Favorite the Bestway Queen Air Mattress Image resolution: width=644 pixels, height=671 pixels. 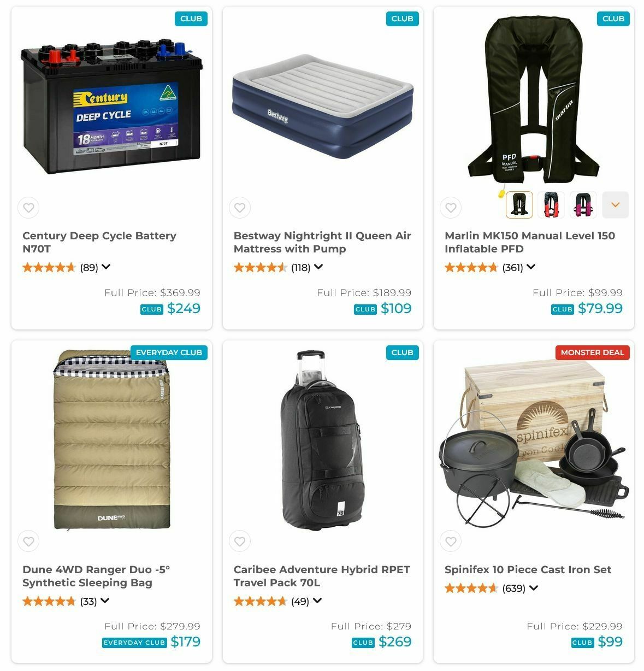click(x=240, y=208)
